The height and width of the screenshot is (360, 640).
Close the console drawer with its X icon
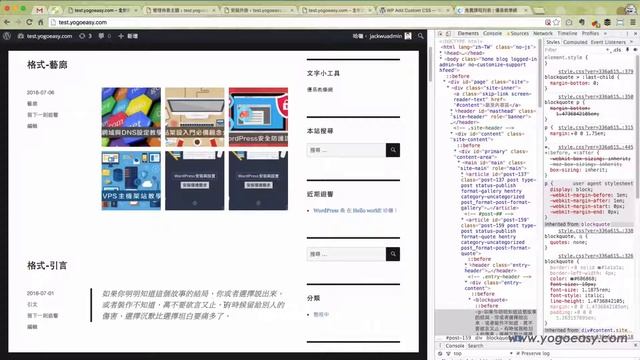(x=636, y=345)
